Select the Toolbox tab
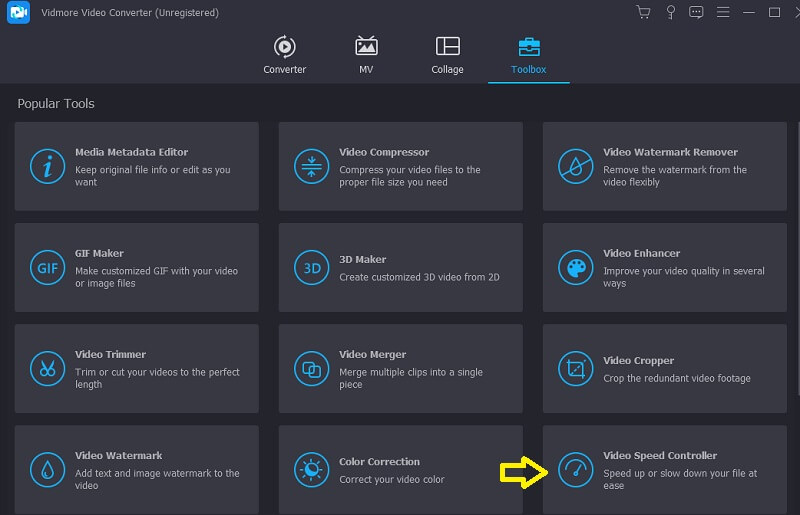The height and width of the screenshot is (515, 800). (x=528, y=55)
